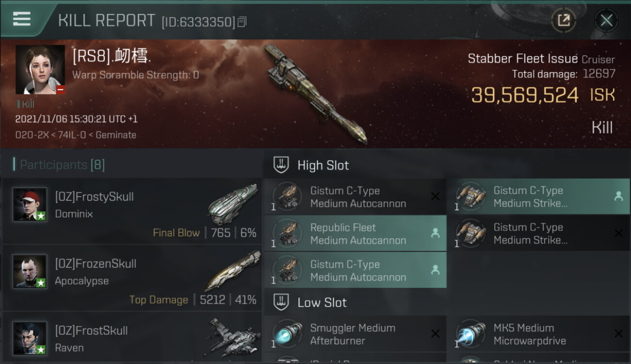Select FrostySkull's portrait
631x364 pixels.
[x=30, y=204]
